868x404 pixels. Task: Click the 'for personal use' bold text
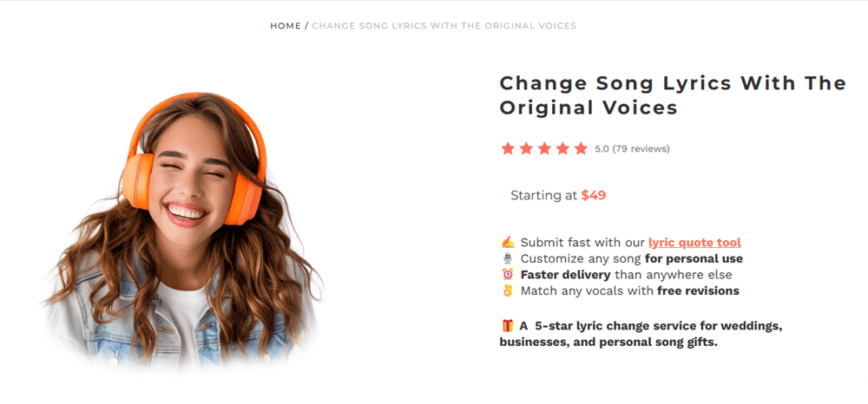694,258
